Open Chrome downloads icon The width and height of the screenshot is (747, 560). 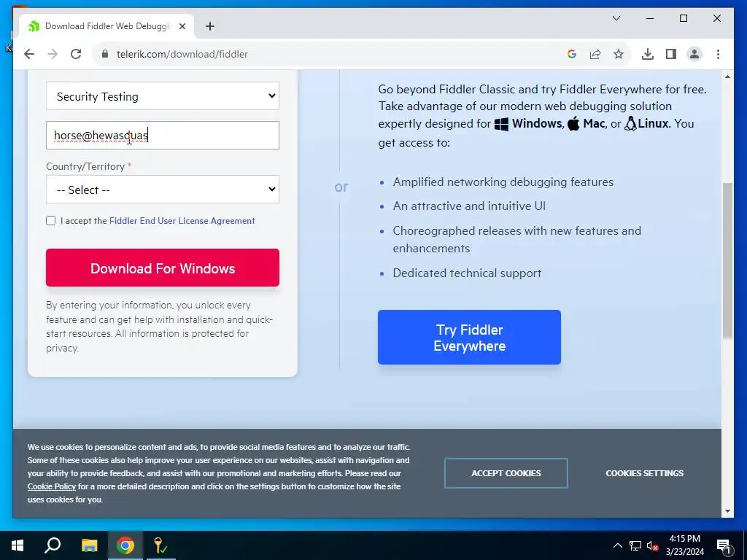click(x=648, y=54)
